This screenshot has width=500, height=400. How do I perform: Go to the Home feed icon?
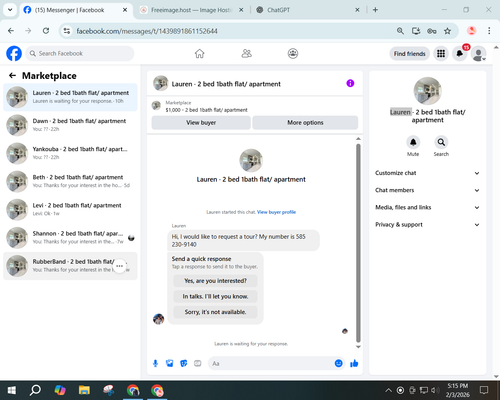pyautogui.click(x=199, y=54)
